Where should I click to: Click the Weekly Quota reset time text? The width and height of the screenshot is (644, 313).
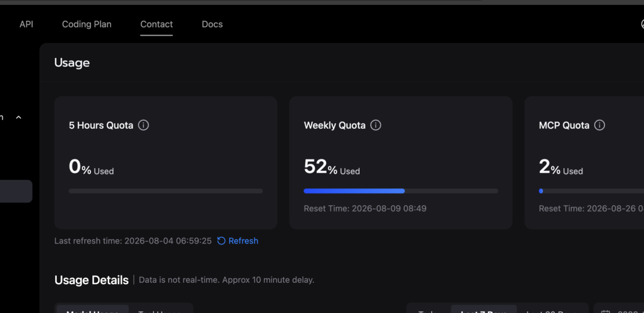(365, 209)
